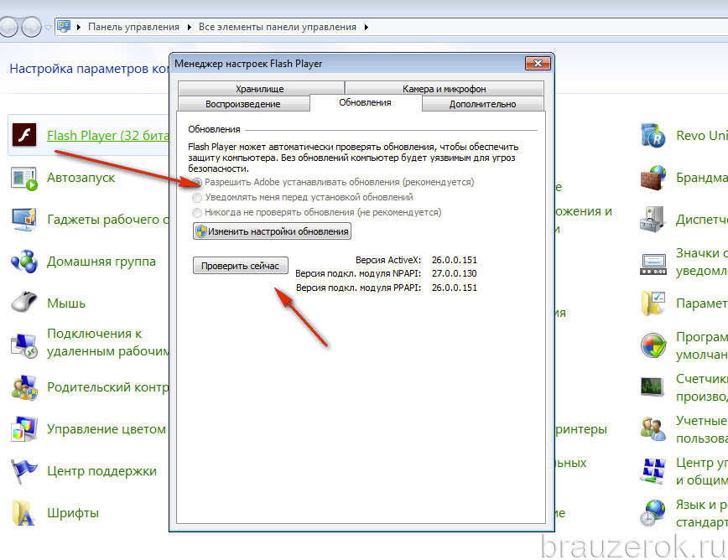Image resolution: width=728 pixels, height=560 pixels.
Task: Open the Домашняя группа icon
Action: click(x=24, y=262)
